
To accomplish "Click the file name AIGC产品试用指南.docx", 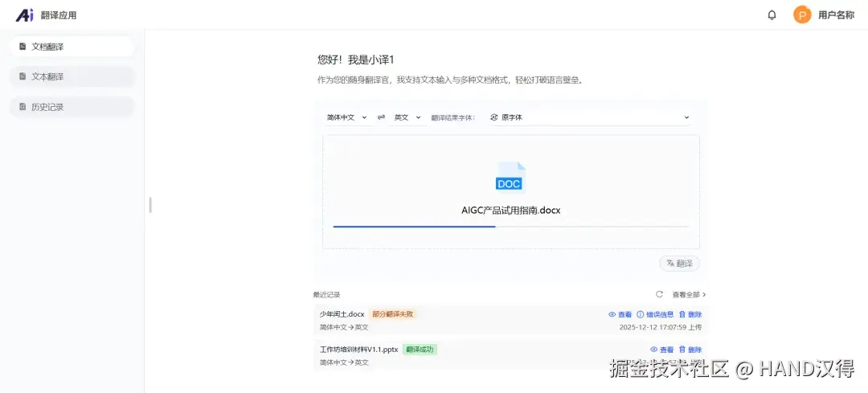I will tap(510, 211).
